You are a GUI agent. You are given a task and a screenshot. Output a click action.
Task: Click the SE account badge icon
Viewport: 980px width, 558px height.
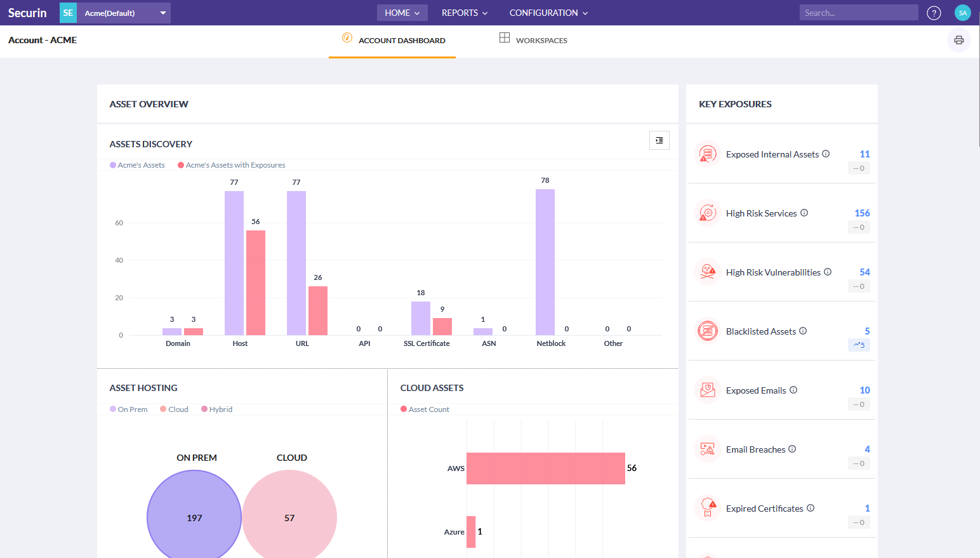tap(68, 13)
